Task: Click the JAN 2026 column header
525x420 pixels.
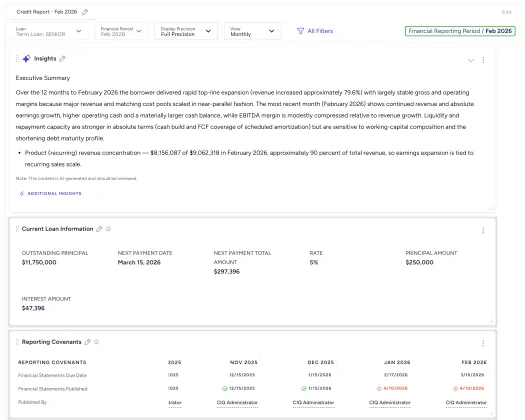Action: click(x=397, y=362)
